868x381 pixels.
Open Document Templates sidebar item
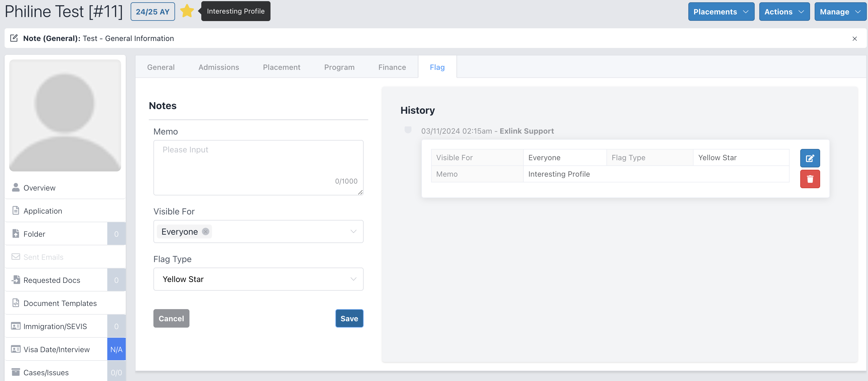(x=65, y=303)
